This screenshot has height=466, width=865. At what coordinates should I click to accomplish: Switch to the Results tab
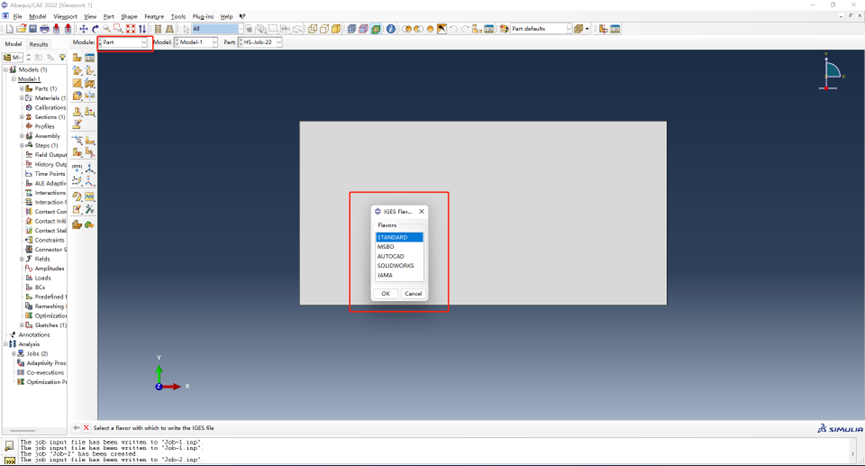point(39,44)
